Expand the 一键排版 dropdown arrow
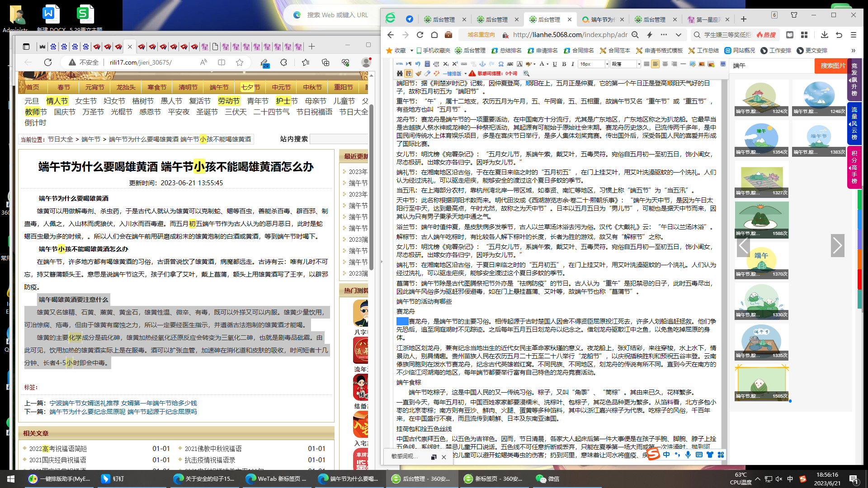 pos(465,74)
